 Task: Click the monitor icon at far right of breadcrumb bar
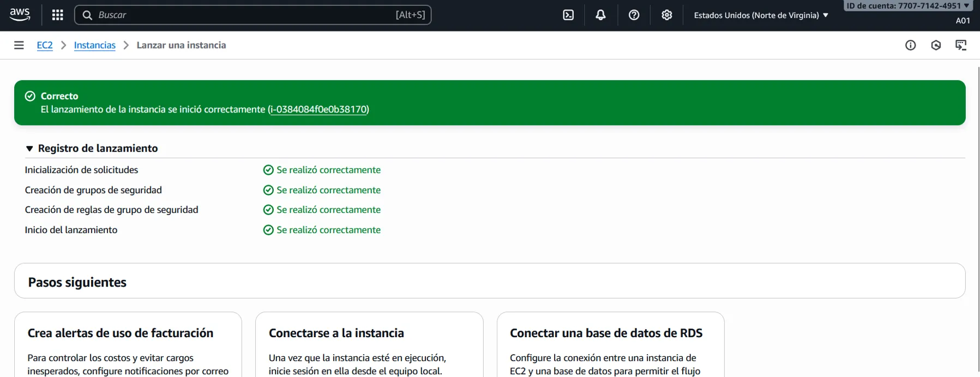(961, 45)
